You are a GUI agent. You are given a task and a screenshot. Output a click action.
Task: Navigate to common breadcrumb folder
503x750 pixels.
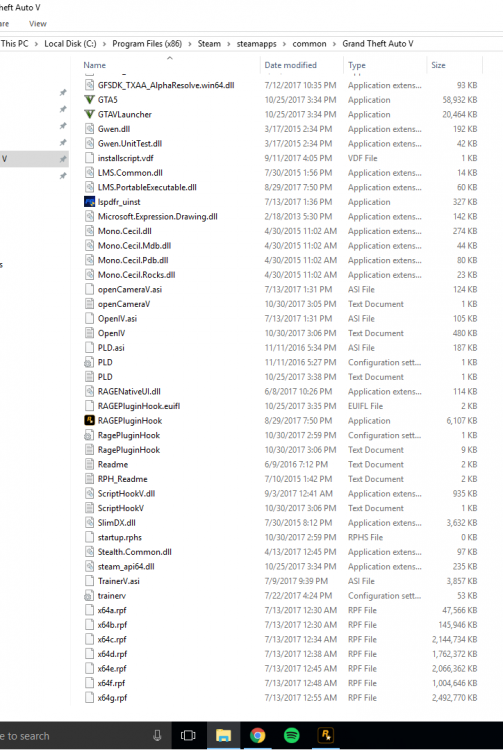[309, 44]
